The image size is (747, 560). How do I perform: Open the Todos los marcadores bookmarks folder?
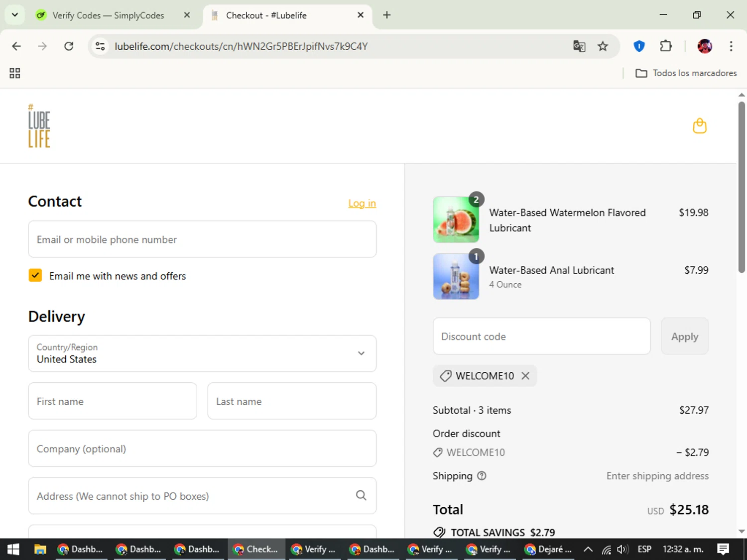click(686, 73)
